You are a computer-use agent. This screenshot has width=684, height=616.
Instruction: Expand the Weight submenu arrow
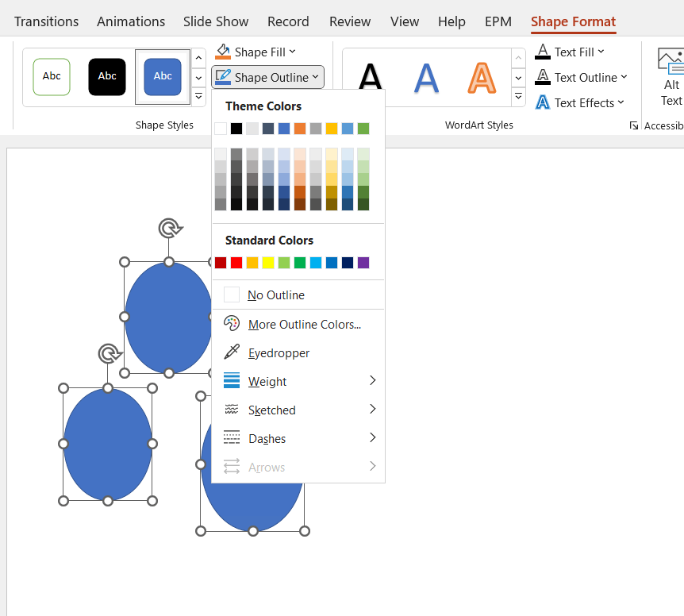372,380
